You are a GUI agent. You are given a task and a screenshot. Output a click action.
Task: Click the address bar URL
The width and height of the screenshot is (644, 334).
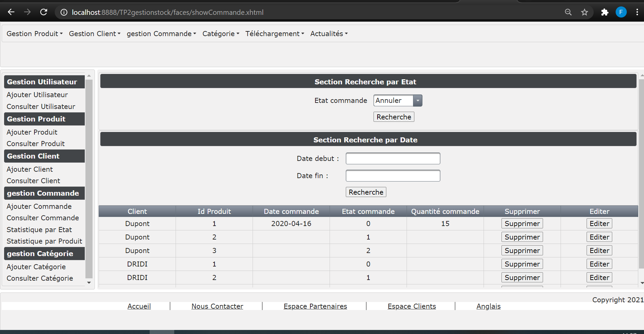(x=168, y=12)
